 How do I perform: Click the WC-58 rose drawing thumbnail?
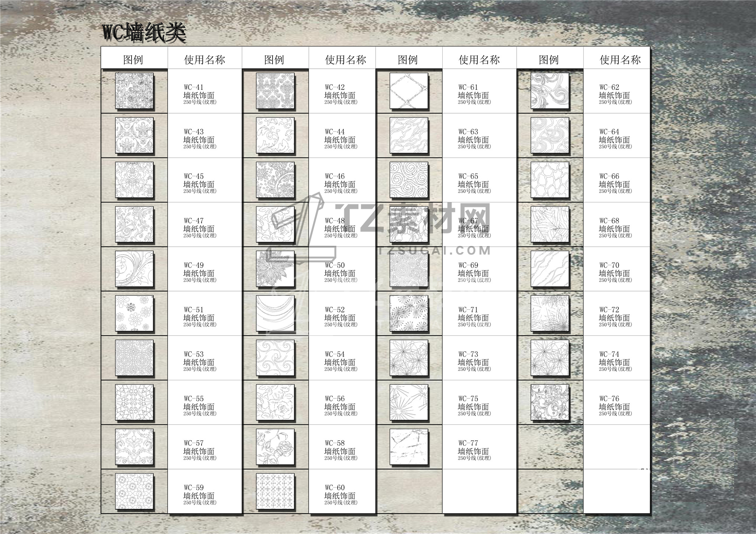[x=275, y=447]
